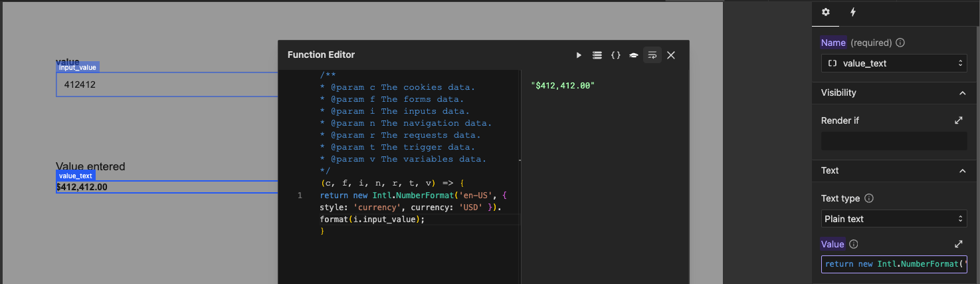This screenshot has height=284, width=980.
Task: Expand the Render if editor
Action: pyautogui.click(x=959, y=120)
